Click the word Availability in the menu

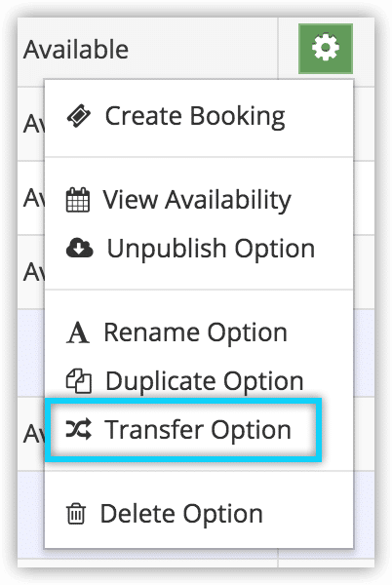point(228,200)
